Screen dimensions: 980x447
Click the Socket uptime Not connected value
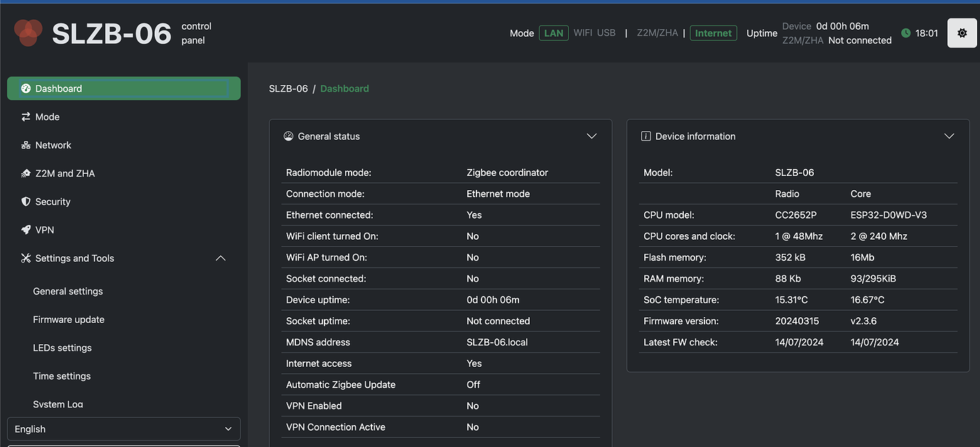[498, 321]
